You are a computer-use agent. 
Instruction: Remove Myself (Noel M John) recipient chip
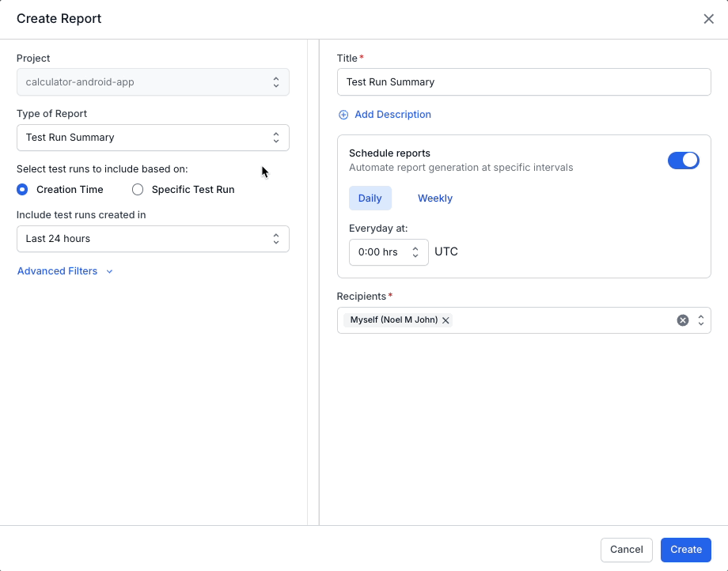tap(446, 320)
